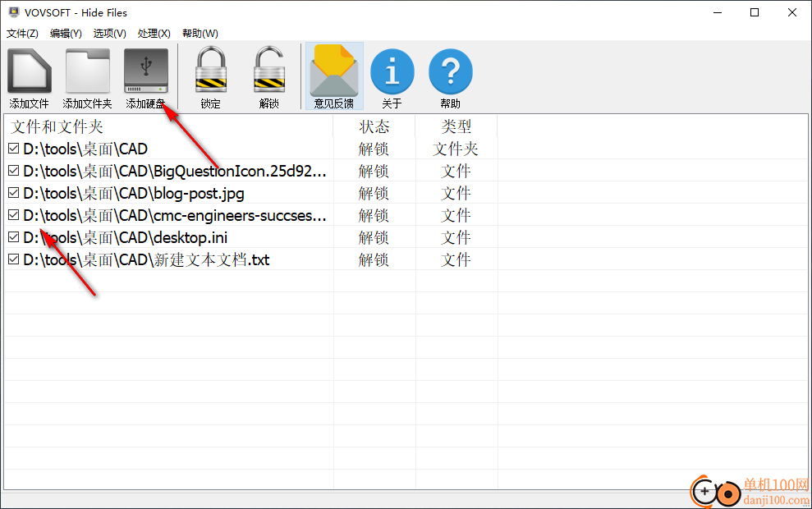Click the 状态 column header
Viewport: 812px width, 509px height.
click(x=374, y=127)
